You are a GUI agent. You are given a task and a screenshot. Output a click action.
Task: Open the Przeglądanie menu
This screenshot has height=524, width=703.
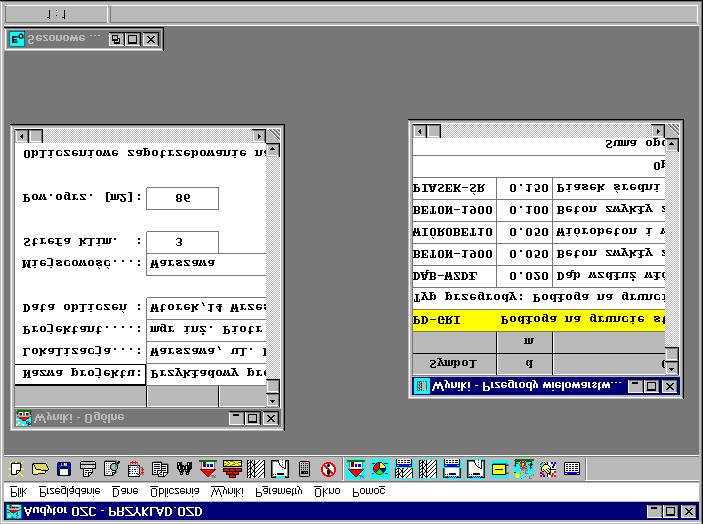tap(70, 492)
